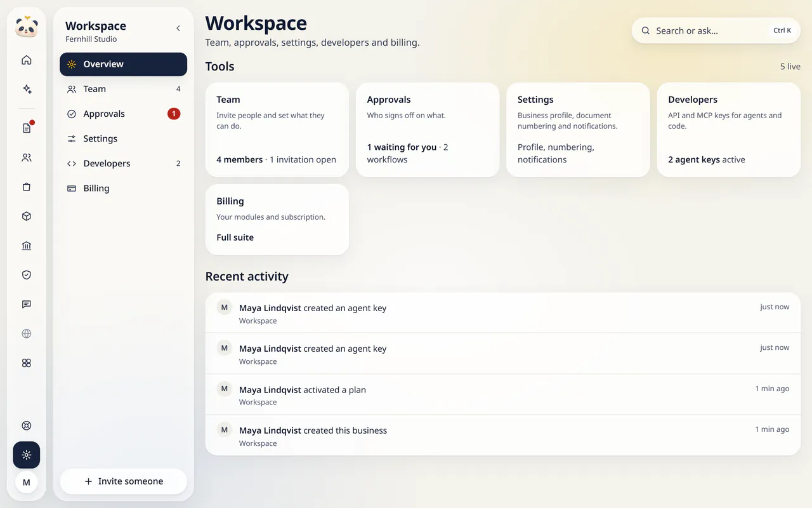Click avatar beside 'activated a plan'
Screen dimensions: 812x508
(225, 389)
